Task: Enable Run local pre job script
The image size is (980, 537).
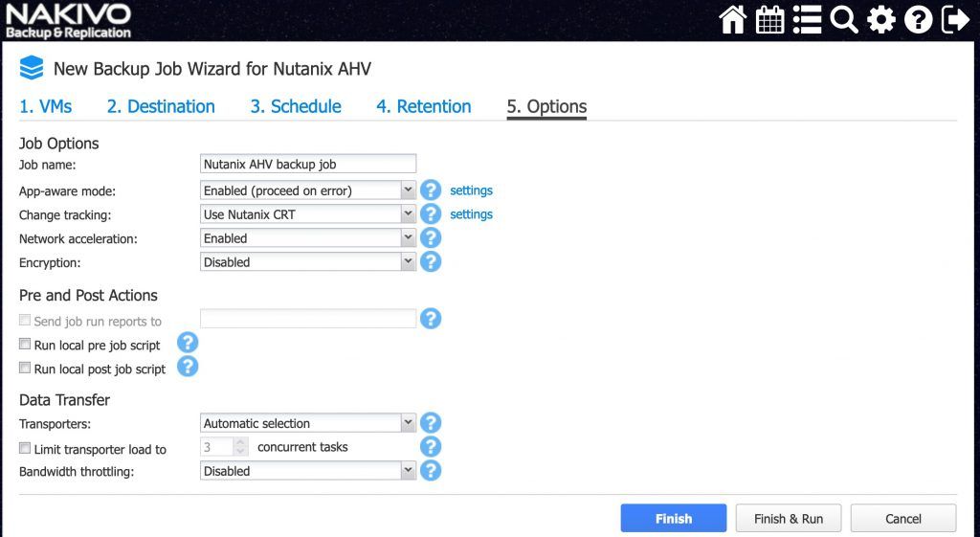Action: point(25,344)
